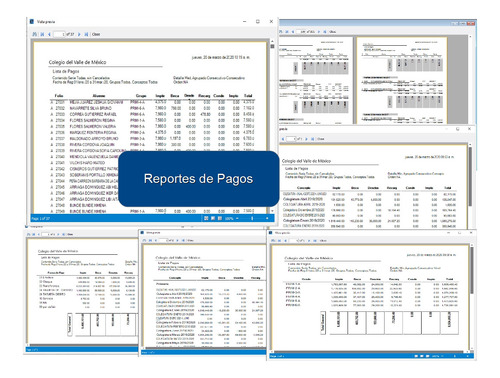The width and height of the screenshot is (500, 378).
Task: Go to previous page in bottom-right group report window
Action: [x=286, y=240]
